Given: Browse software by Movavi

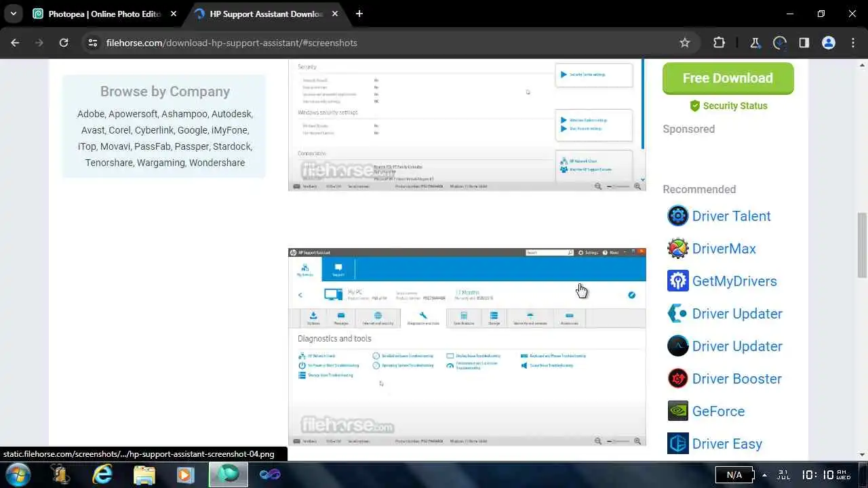Looking at the screenshot, I should [115, 146].
